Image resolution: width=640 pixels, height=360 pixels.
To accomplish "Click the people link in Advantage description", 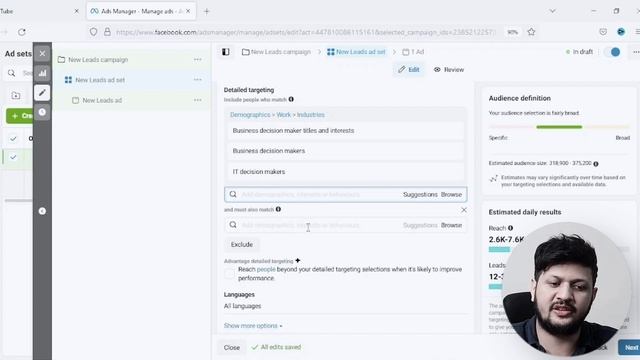I will 266,269.
